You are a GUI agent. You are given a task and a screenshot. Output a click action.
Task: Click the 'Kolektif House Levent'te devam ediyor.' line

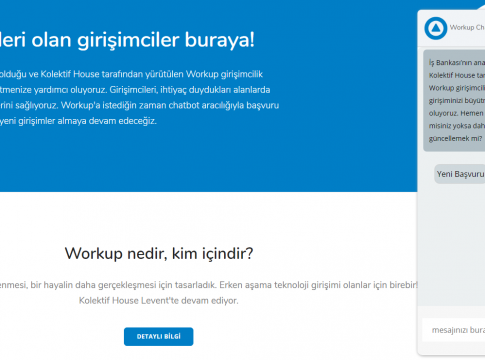tap(159, 301)
